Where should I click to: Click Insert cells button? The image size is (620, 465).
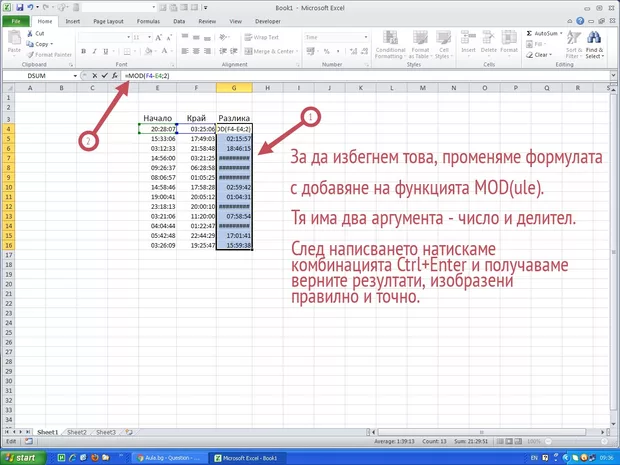pos(468,43)
